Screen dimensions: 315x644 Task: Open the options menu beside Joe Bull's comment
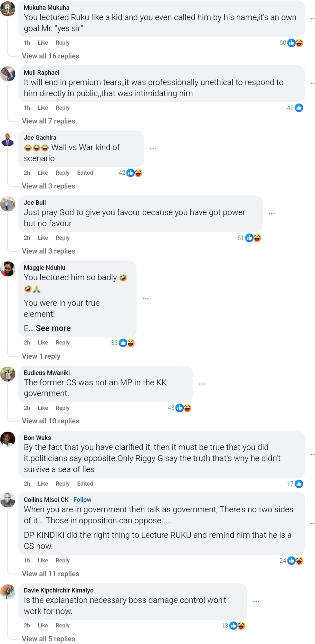(x=272, y=214)
